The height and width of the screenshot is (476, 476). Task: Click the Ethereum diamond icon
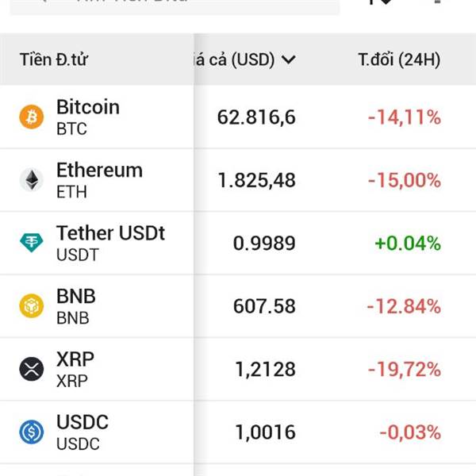point(32,180)
